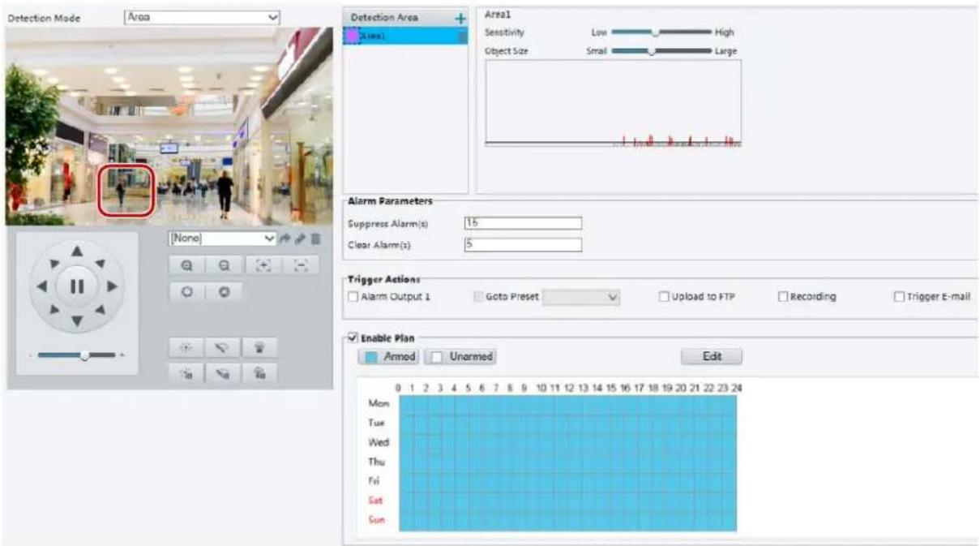Select the Area1 row in Detection Area
980x546 pixels.
coord(405,36)
